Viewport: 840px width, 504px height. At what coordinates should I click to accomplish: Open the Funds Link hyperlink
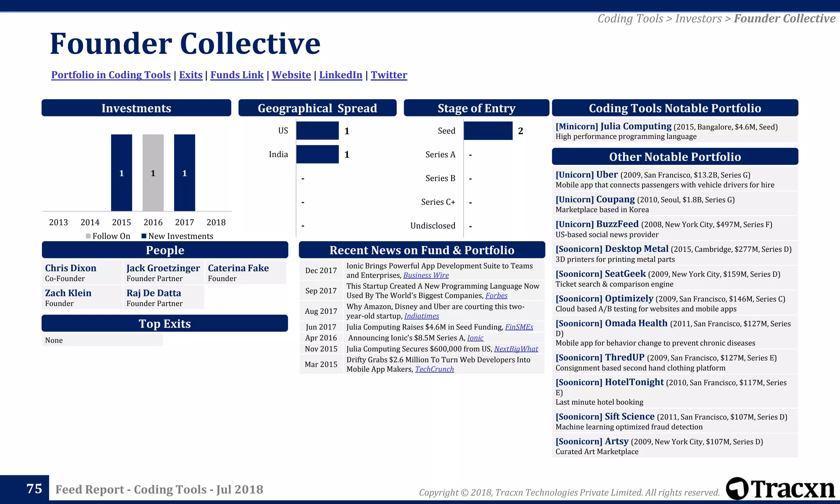237,75
